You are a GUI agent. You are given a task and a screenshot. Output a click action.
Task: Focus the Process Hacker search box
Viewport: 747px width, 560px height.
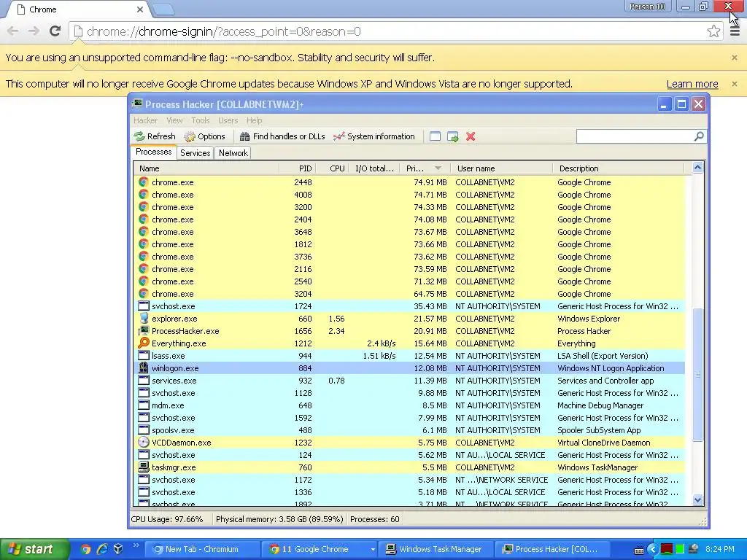coord(635,136)
